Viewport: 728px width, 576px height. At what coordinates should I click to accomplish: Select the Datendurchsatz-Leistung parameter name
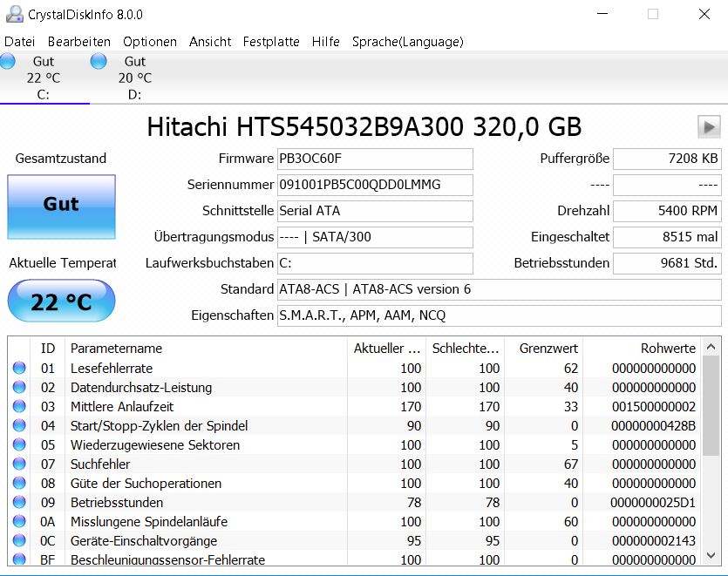point(141,388)
